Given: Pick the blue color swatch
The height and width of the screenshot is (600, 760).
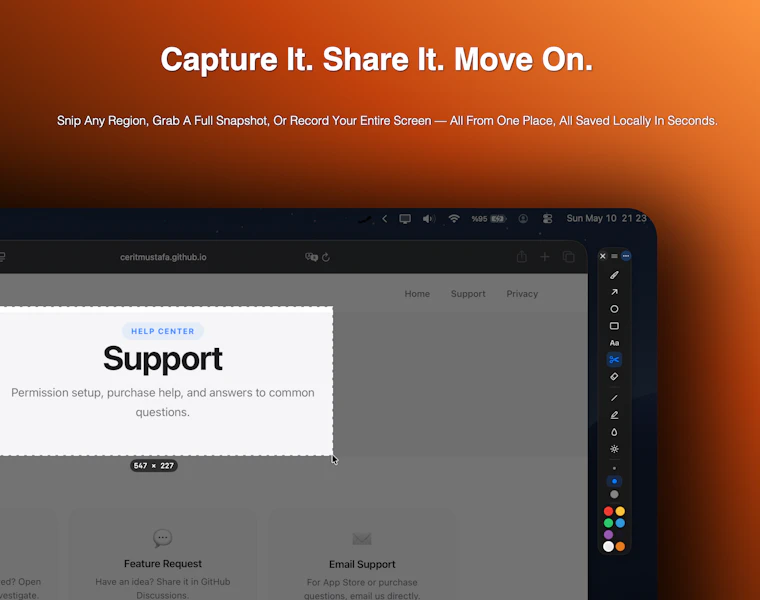Looking at the screenshot, I should coord(620,523).
